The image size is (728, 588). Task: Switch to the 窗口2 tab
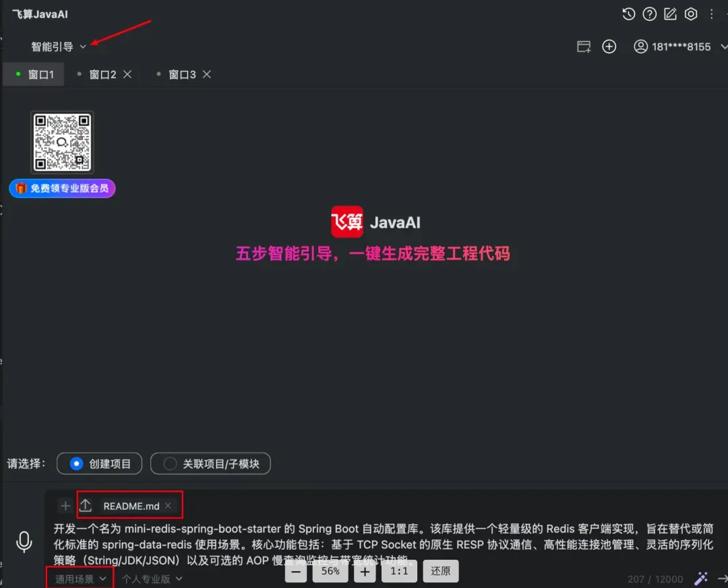click(x=102, y=74)
